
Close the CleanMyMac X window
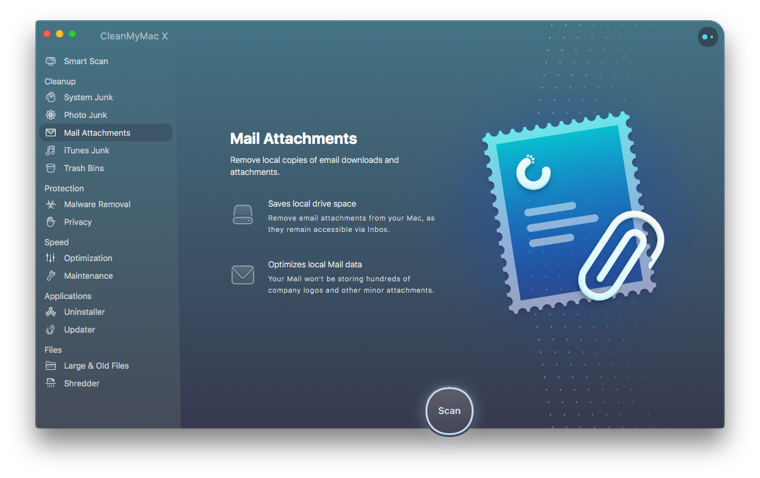(47, 34)
